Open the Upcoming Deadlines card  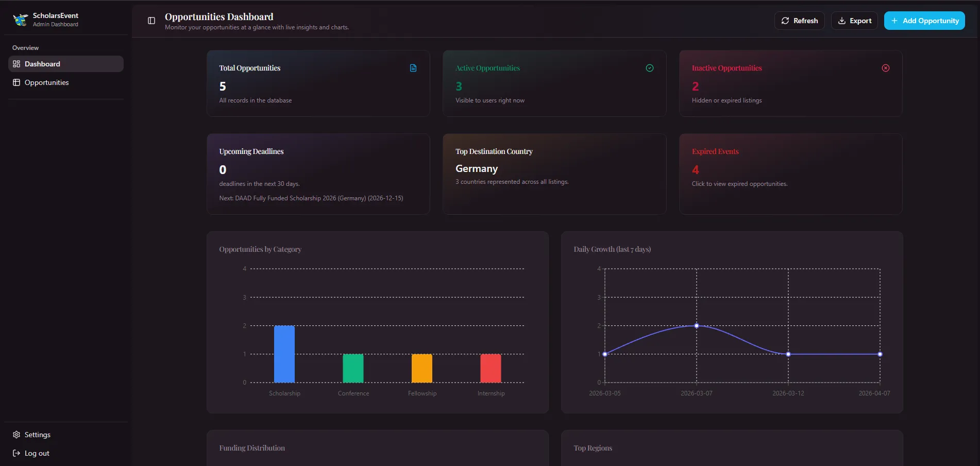point(318,174)
